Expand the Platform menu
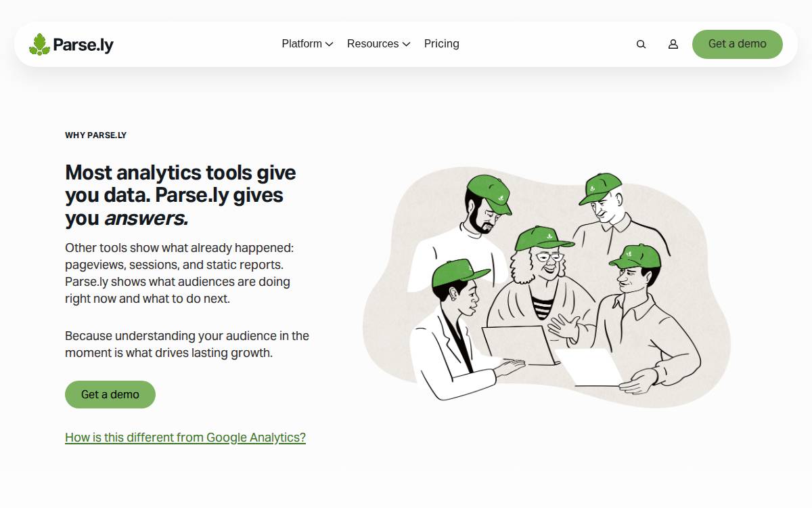 307,43
